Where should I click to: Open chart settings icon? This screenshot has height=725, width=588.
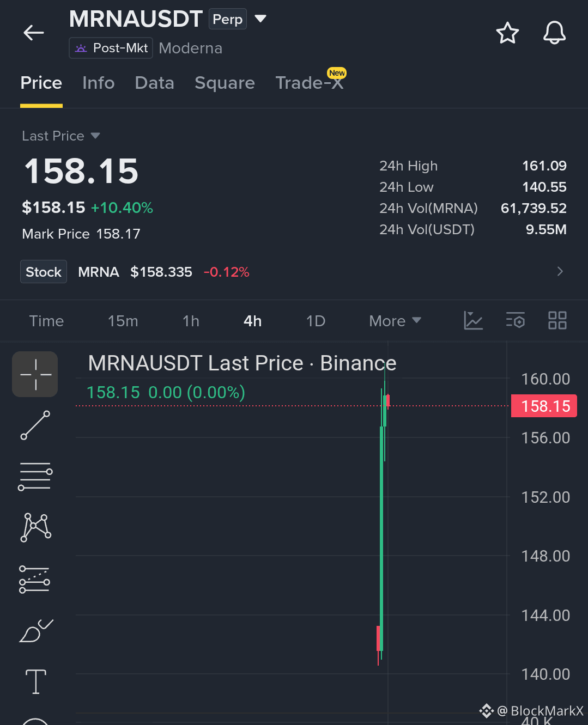click(516, 320)
